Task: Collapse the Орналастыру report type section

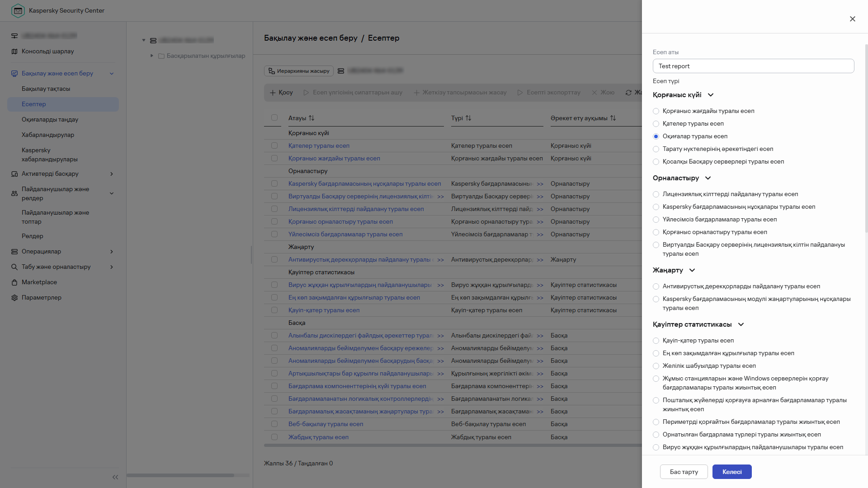Action: pyautogui.click(x=708, y=178)
